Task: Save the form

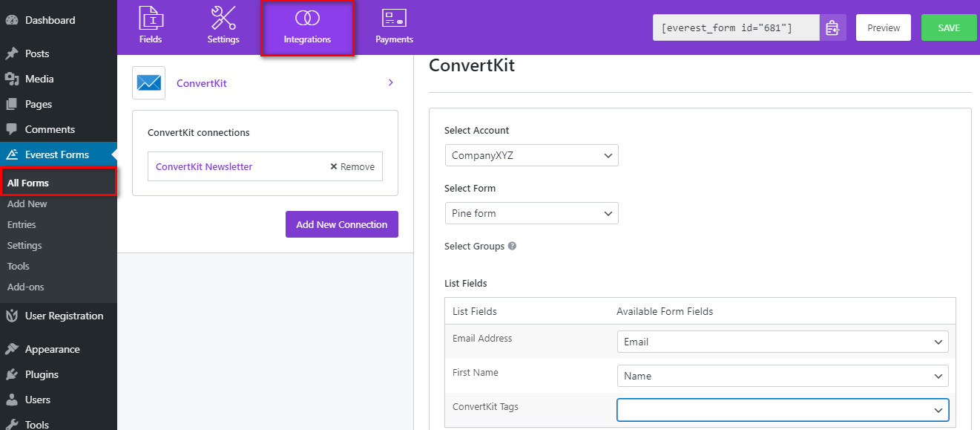Action: coord(949,28)
